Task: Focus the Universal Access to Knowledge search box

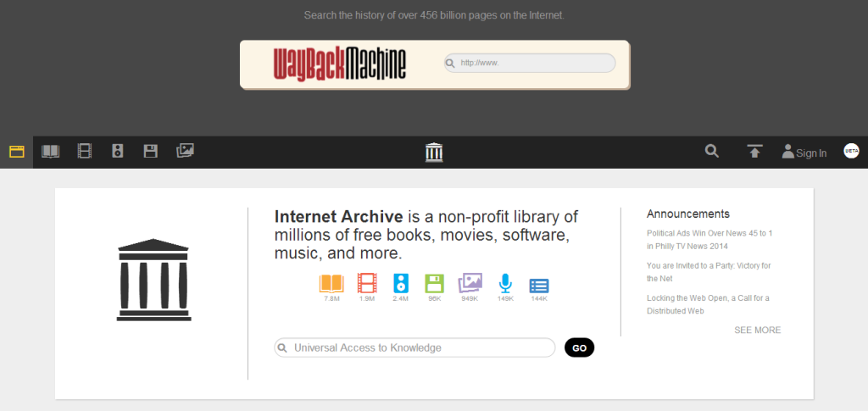Action: point(415,348)
